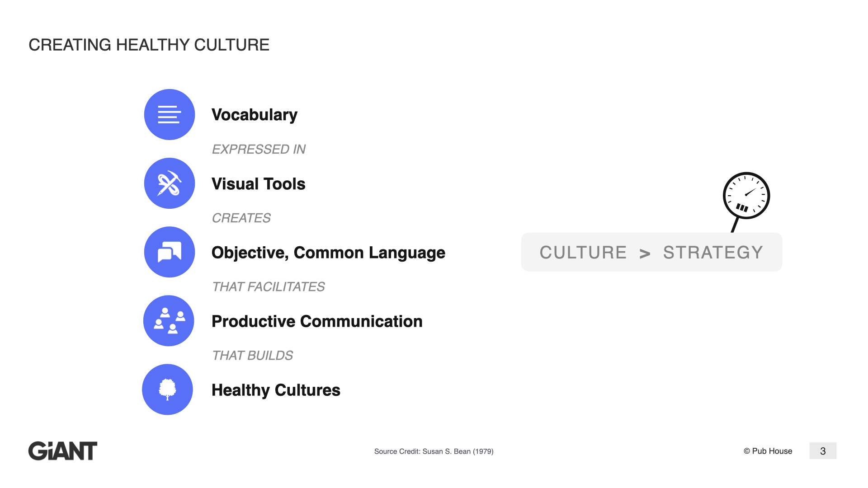
Task: Click the STRATEGY word in gray box
Action: (713, 253)
